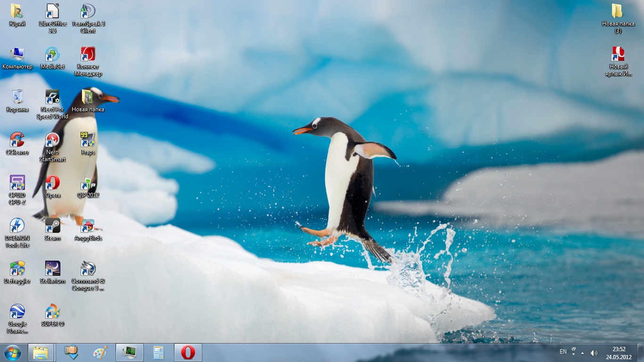Open the volume control speaker icon

594,353
